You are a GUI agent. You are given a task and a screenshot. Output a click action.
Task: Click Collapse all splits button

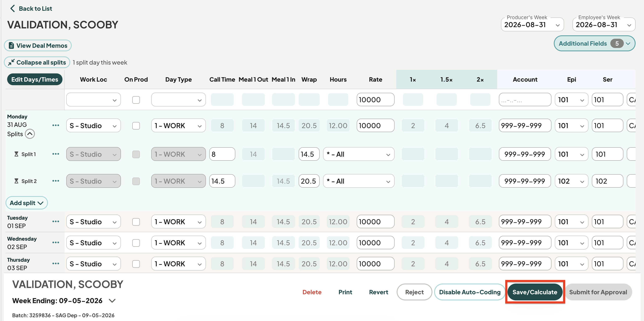pos(37,62)
